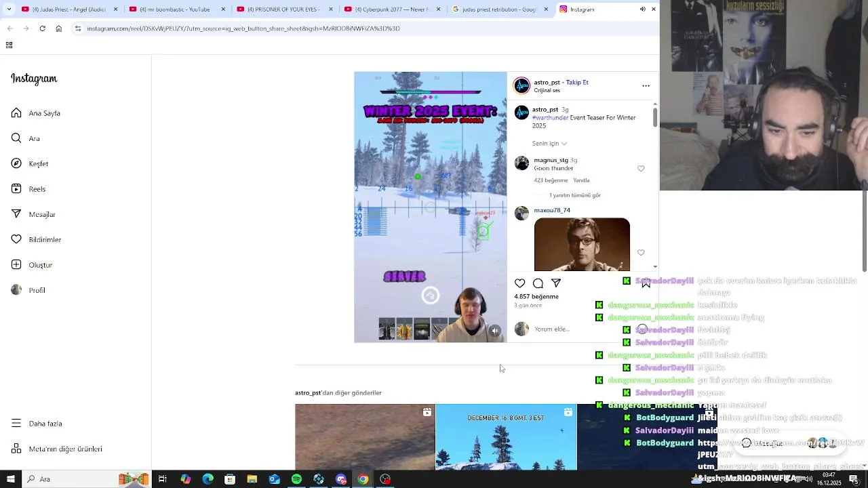Open the post's three-dot options menu

tap(646, 86)
